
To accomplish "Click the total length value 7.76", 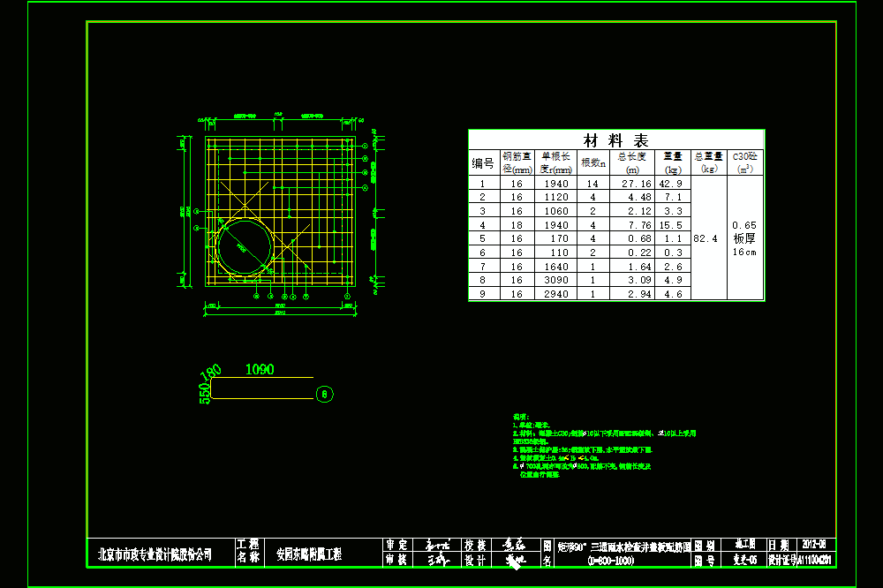I will [x=639, y=225].
